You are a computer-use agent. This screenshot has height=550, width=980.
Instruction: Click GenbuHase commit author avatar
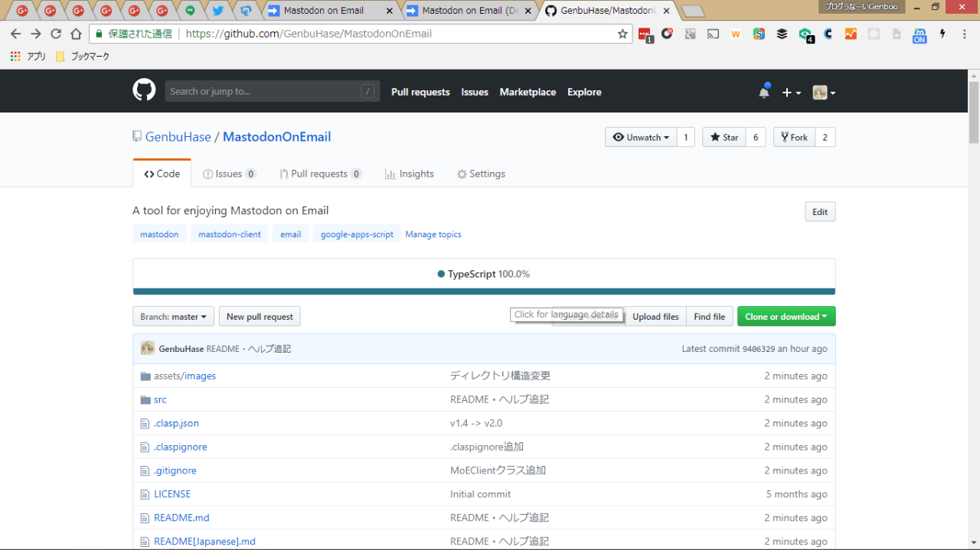click(148, 348)
